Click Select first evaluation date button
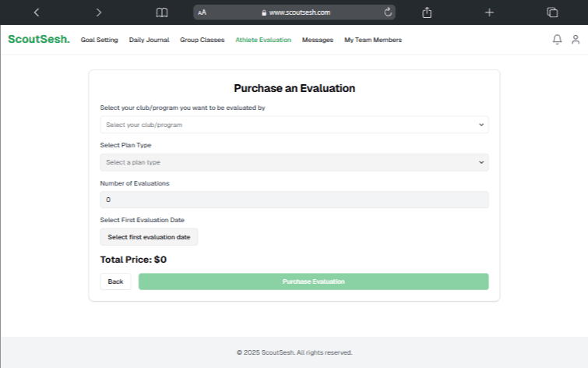Viewport: 588px width, 368px height. [x=149, y=237]
